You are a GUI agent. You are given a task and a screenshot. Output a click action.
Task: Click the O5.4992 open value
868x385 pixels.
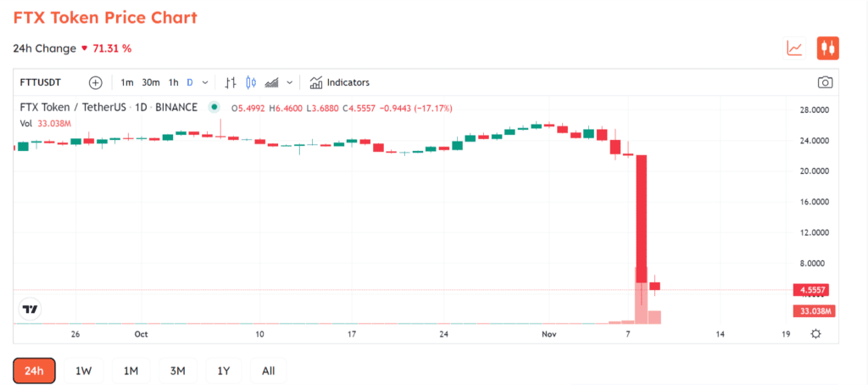(x=248, y=108)
